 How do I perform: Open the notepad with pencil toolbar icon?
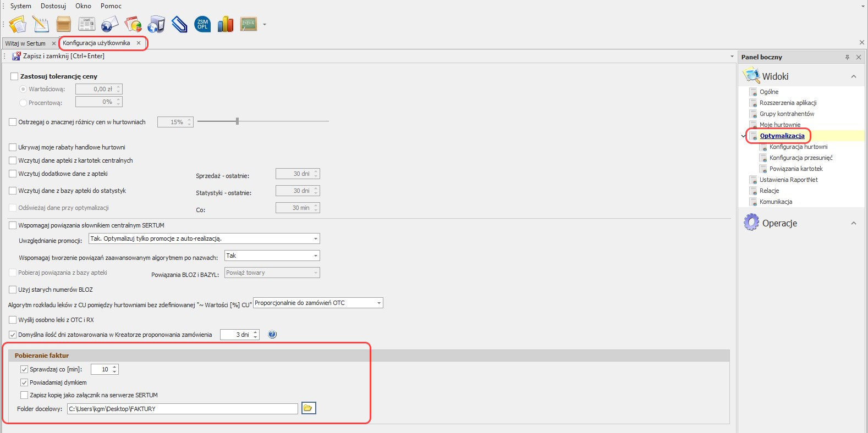41,24
